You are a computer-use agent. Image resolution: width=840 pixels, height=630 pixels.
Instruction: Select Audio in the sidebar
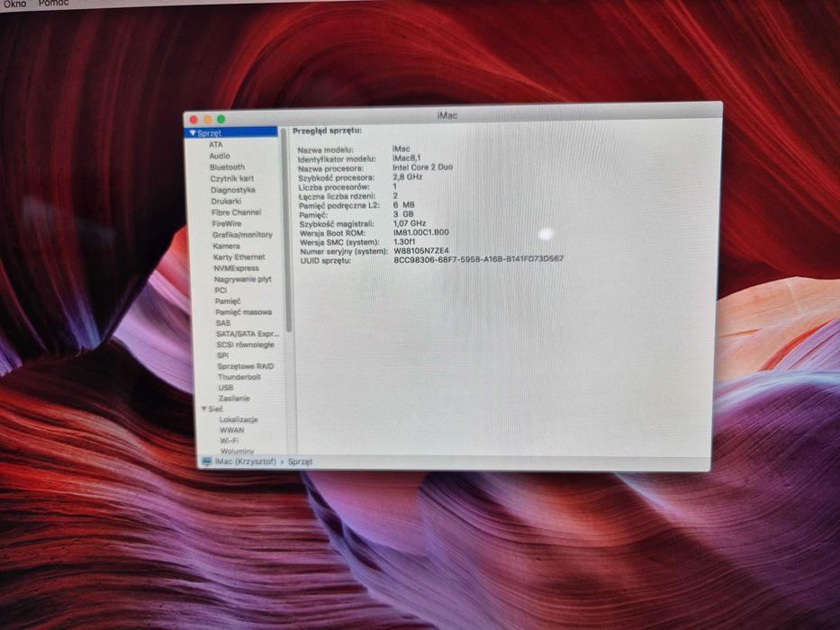(x=220, y=156)
